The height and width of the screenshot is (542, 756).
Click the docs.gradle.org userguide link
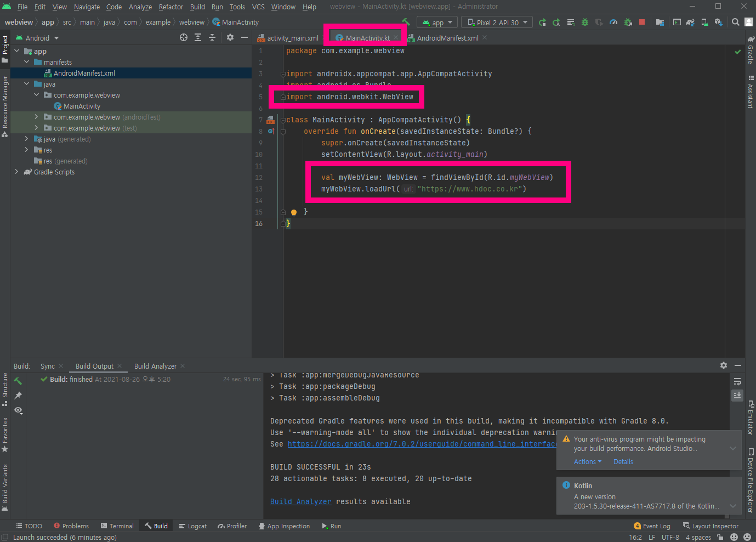tap(422, 444)
